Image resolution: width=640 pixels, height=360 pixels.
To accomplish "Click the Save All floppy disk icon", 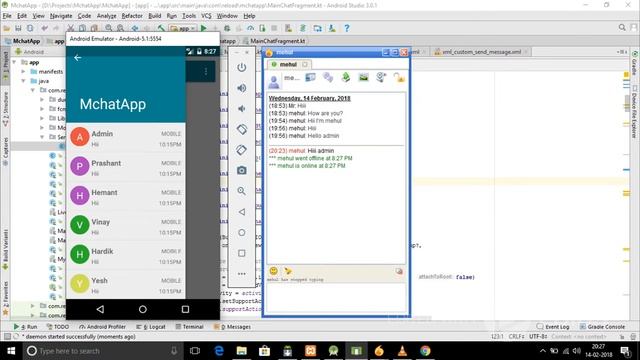I will click(18, 28).
